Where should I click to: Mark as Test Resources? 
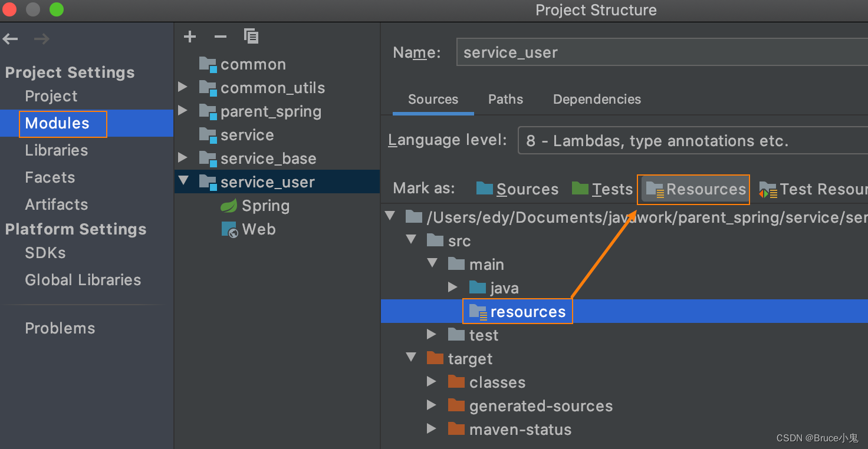point(813,189)
